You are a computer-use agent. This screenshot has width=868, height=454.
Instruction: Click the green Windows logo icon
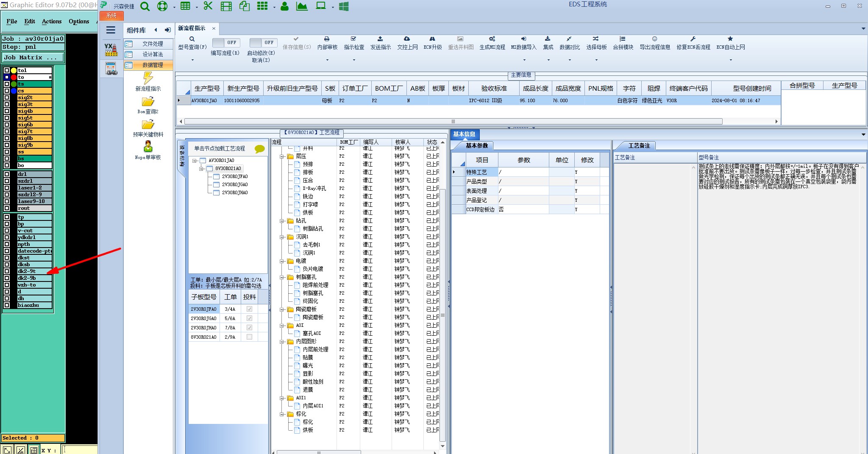[344, 6]
